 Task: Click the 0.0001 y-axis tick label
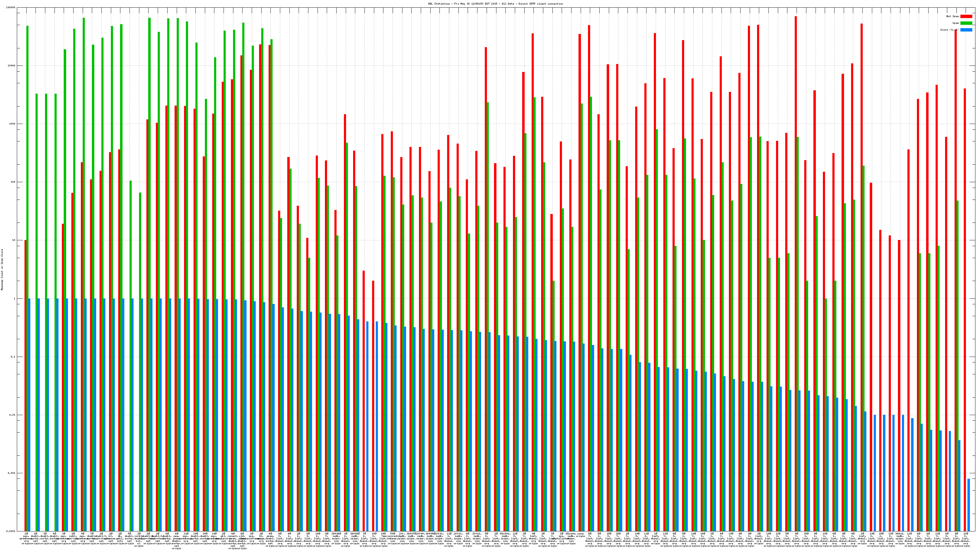(x=11, y=531)
